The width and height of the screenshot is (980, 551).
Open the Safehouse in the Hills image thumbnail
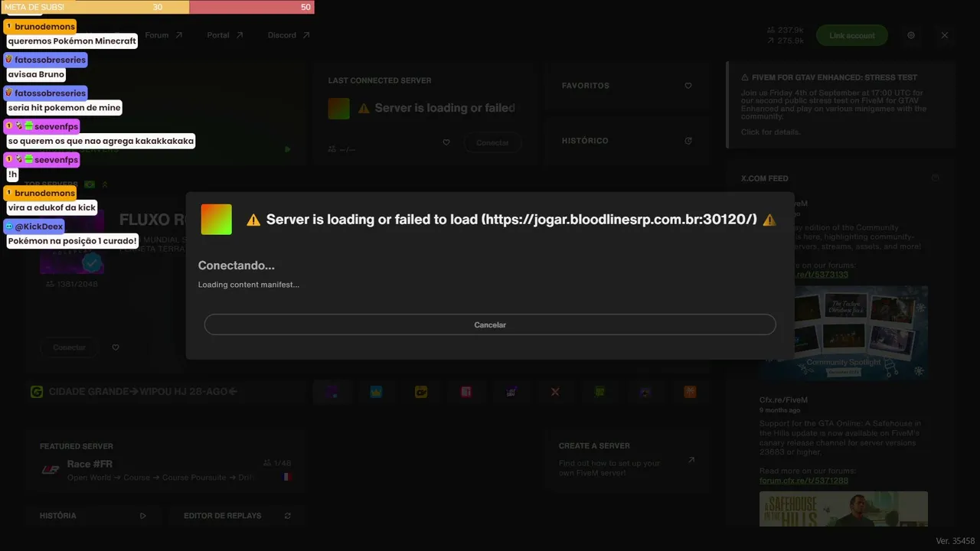[x=844, y=509]
